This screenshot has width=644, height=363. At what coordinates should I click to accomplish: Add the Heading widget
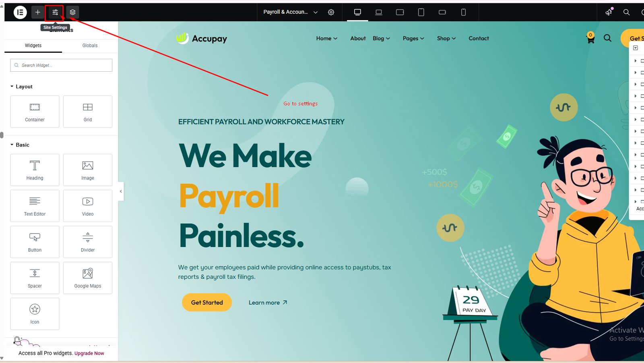(35, 170)
